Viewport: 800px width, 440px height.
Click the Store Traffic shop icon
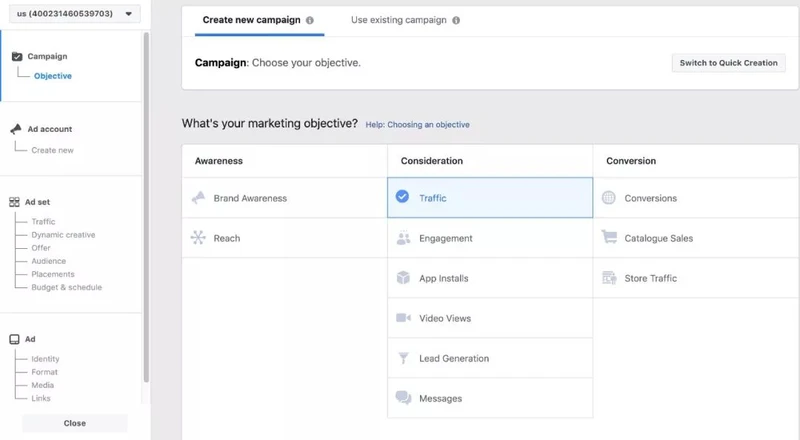click(x=609, y=278)
